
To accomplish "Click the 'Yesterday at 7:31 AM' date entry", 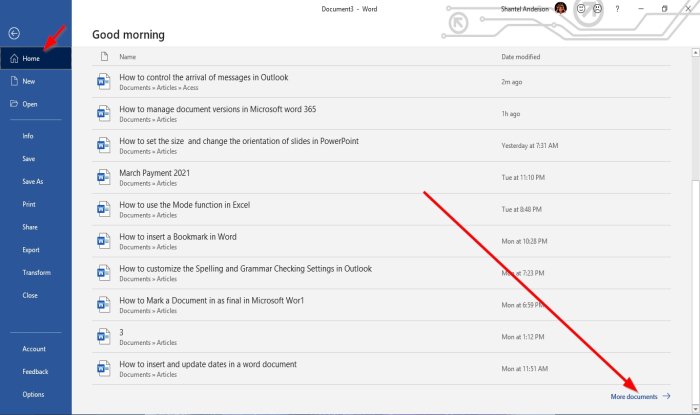I will 529,145.
